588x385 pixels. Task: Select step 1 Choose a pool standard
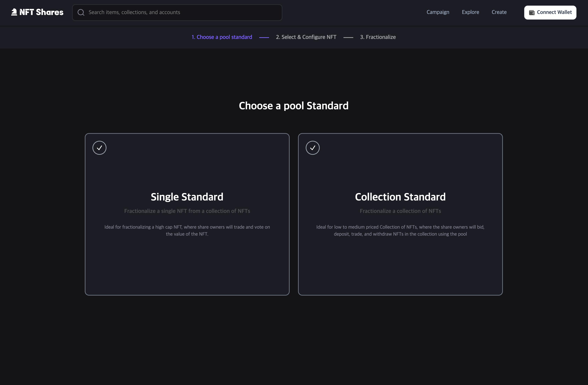coord(222,37)
